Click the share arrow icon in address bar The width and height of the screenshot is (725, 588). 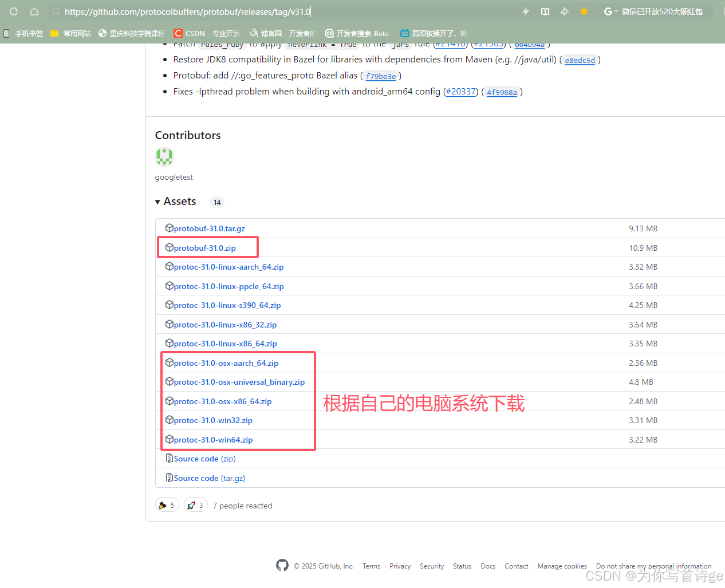[565, 11]
